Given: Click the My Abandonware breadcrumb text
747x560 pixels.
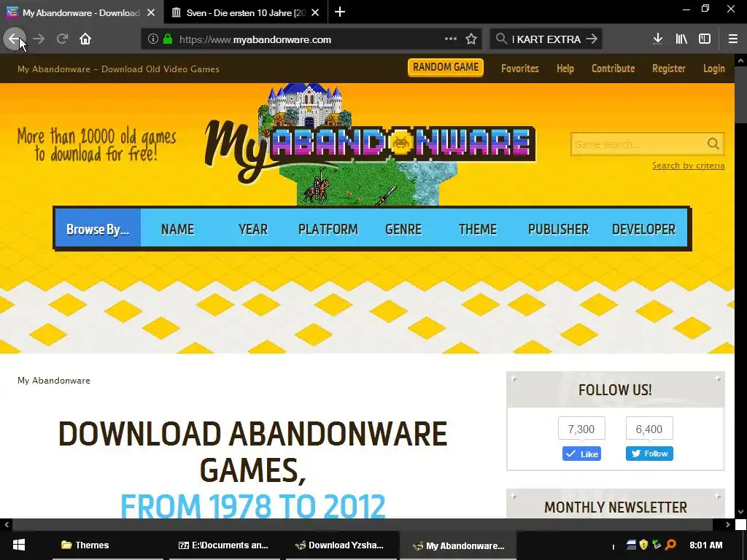Looking at the screenshot, I should click(x=54, y=381).
